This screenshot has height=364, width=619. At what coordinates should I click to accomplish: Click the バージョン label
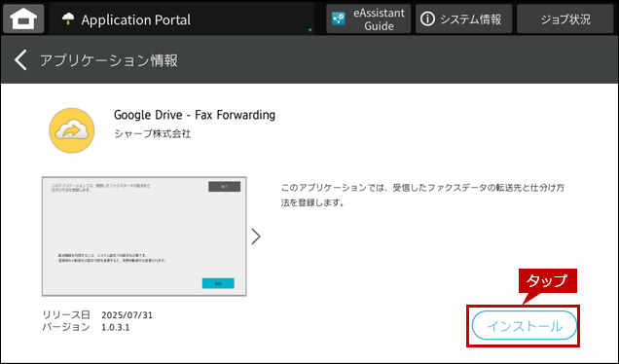[x=66, y=327]
